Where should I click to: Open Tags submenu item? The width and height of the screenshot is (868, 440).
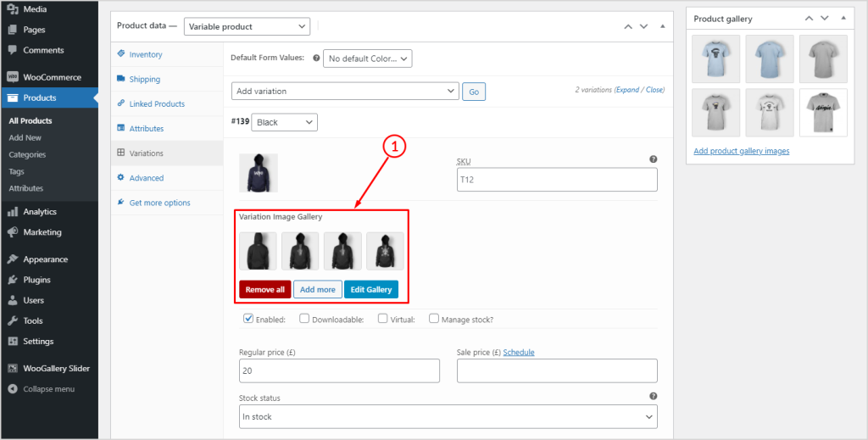(16, 171)
